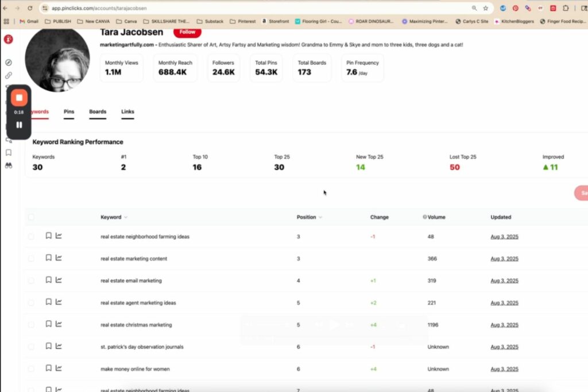Bookmark keyword st. patrick's day observation journals
588x392 pixels.
click(48, 346)
